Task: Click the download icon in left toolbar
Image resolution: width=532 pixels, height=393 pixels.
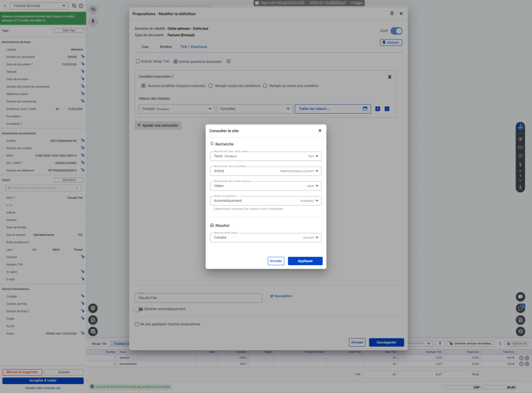Action: pos(93,21)
